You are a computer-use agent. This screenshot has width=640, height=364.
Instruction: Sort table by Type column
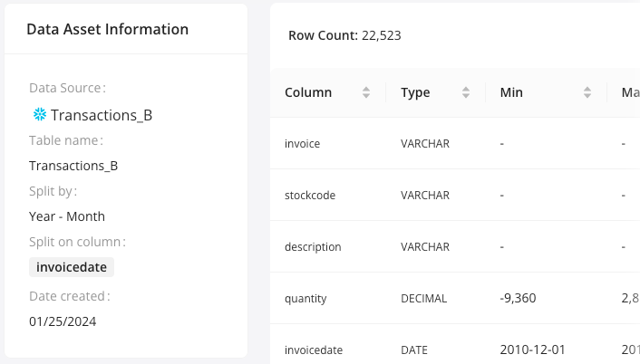point(466,92)
